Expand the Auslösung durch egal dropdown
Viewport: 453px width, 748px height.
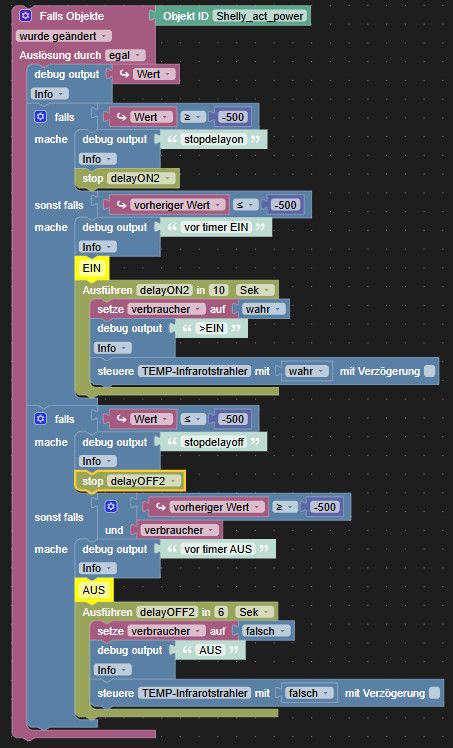pos(125,55)
